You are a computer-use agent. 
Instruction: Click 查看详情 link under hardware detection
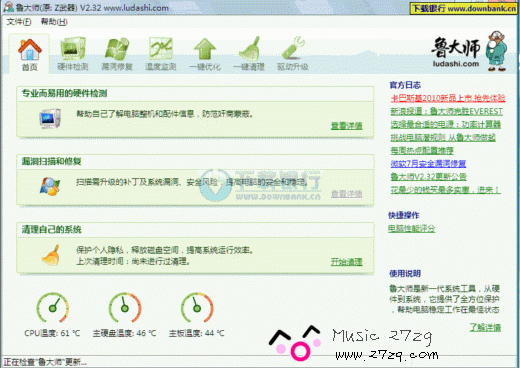tap(347, 126)
